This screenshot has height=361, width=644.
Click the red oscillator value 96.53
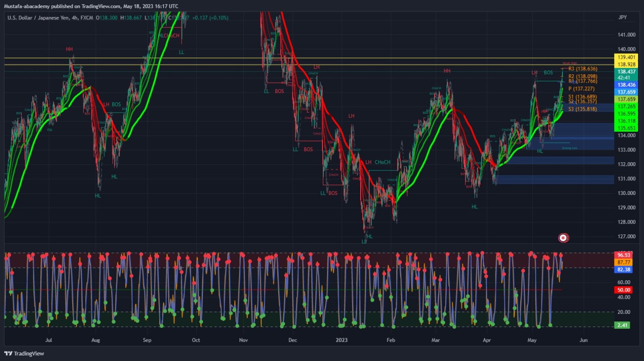click(623, 255)
